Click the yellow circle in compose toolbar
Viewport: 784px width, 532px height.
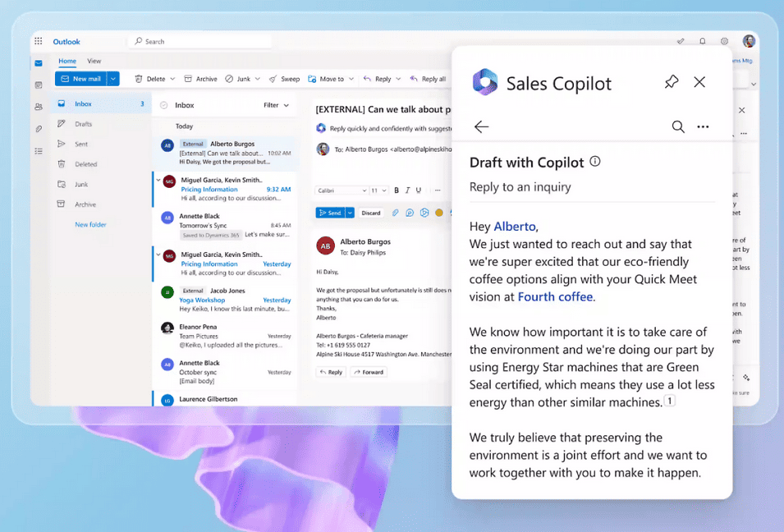[x=439, y=213]
